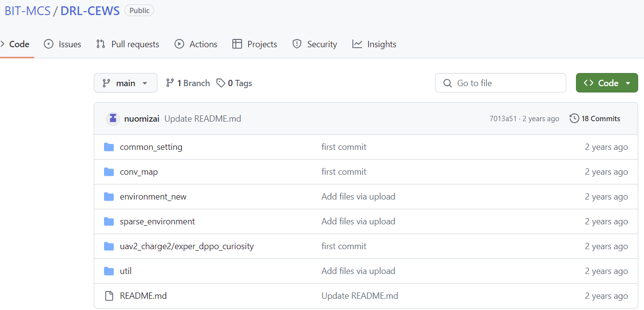Open the uav2_charge2/exper_dppo_curiosity folder
Image resolution: width=644 pixels, height=310 pixels.
coord(187,246)
